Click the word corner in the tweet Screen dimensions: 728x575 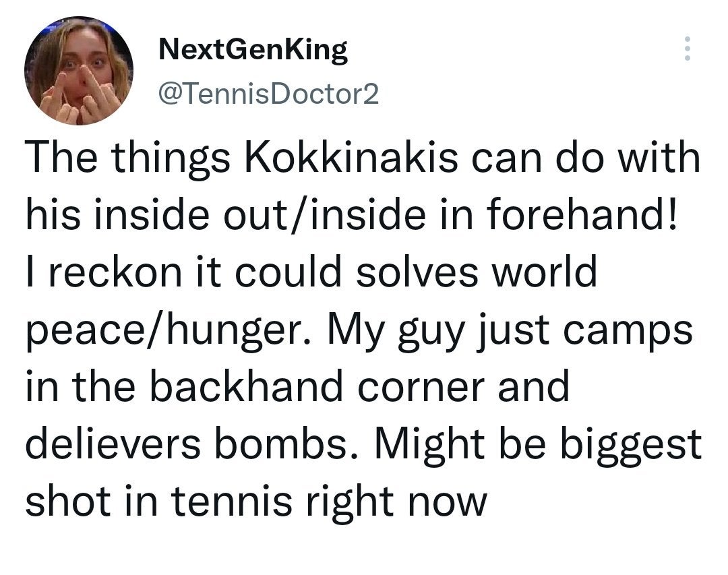coord(421,388)
